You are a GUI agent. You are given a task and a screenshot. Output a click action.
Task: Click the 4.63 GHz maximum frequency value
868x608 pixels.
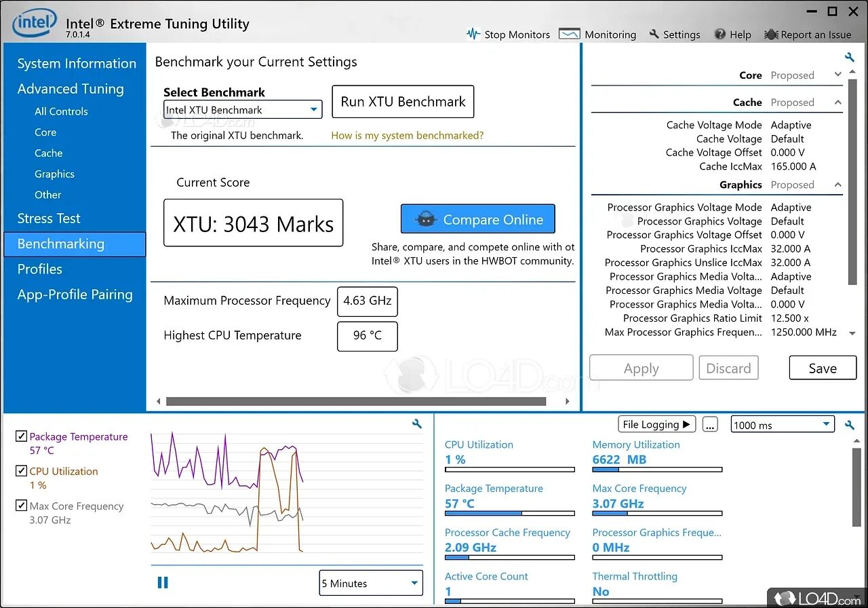[x=368, y=301]
